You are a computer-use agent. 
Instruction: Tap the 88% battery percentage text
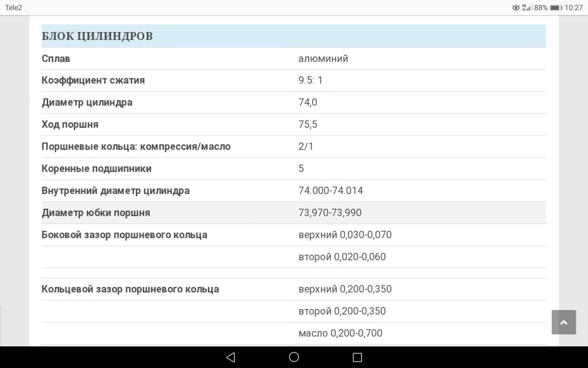pos(541,7)
